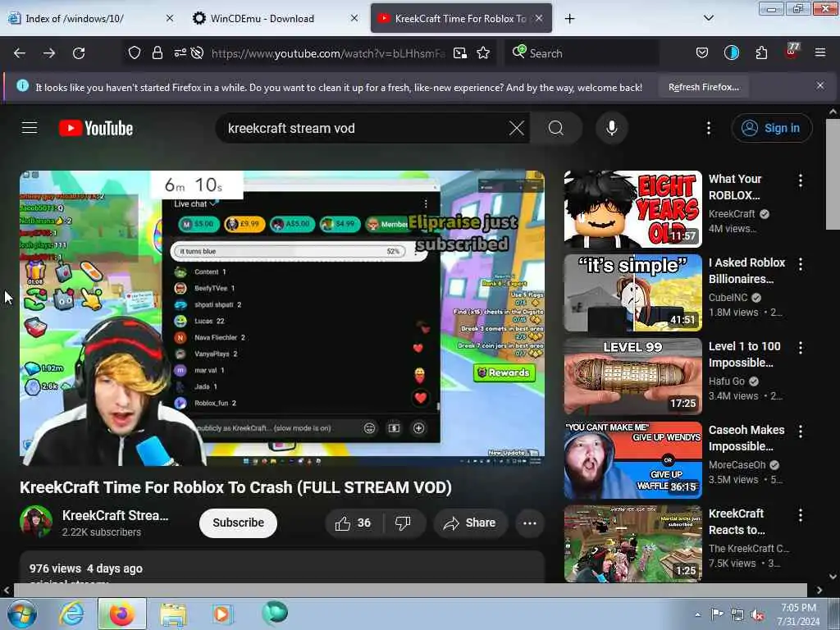840x630 pixels.
Task: Open the half-circle extension icon
Action: click(x=731, y=52)
